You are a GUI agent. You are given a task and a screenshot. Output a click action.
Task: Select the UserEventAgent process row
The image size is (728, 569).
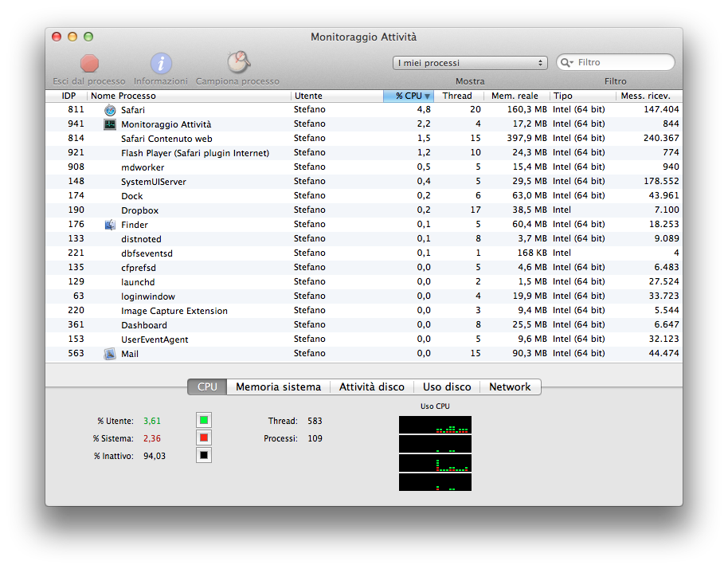[364, 339]
